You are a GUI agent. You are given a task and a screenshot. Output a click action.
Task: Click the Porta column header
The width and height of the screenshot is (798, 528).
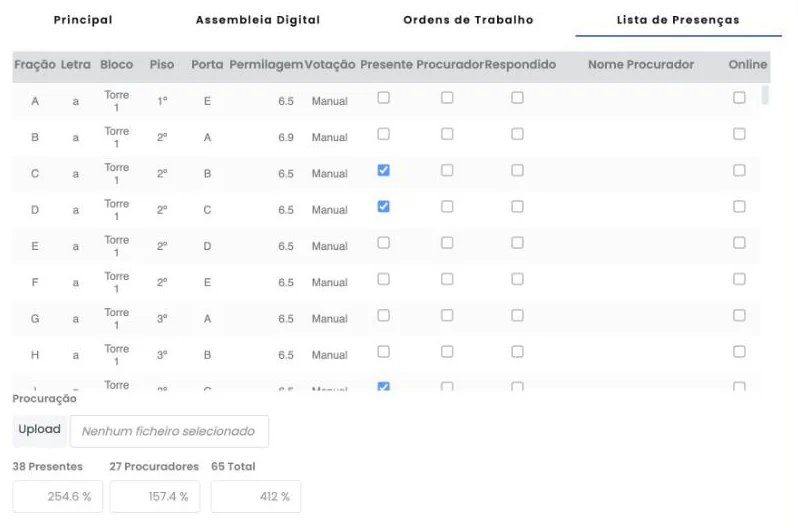(207, 65)
